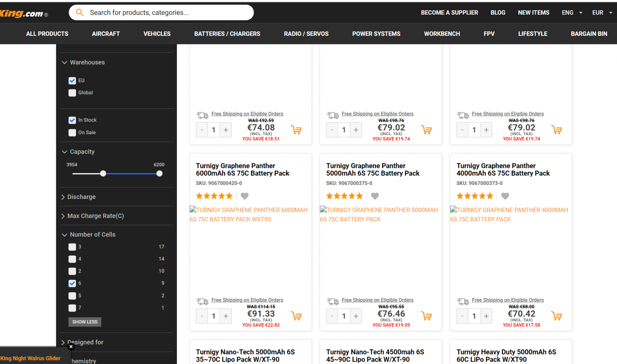
Task: Add Panther 5000mAh to cart
Action: 427,316
